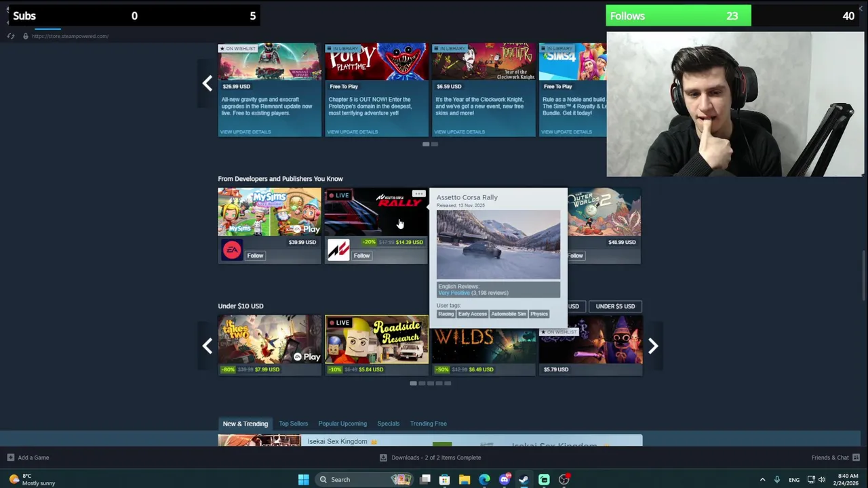
Task: Open File Explorer from the taskbar
Action: tap(465, 479)
